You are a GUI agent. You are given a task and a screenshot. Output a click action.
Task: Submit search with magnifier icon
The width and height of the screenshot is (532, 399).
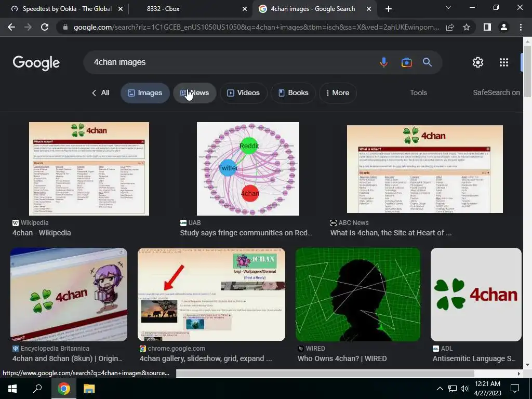pos(427,62)
